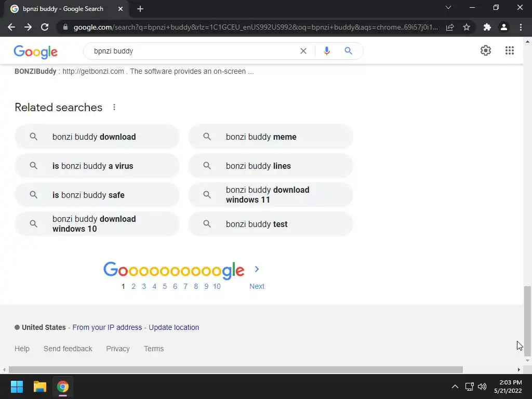Open the Privacy footer link

(x=118, y=349)
